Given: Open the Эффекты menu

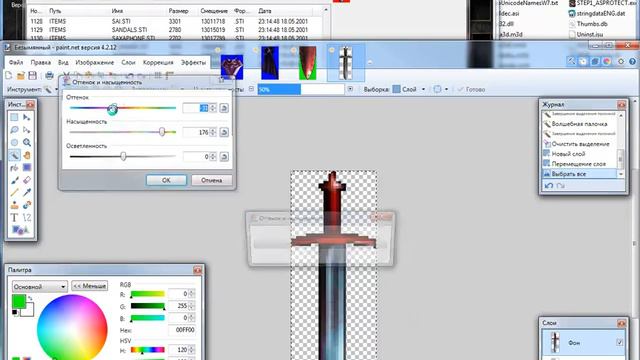Looking at the screenshot, I should (x=193, y=62).
